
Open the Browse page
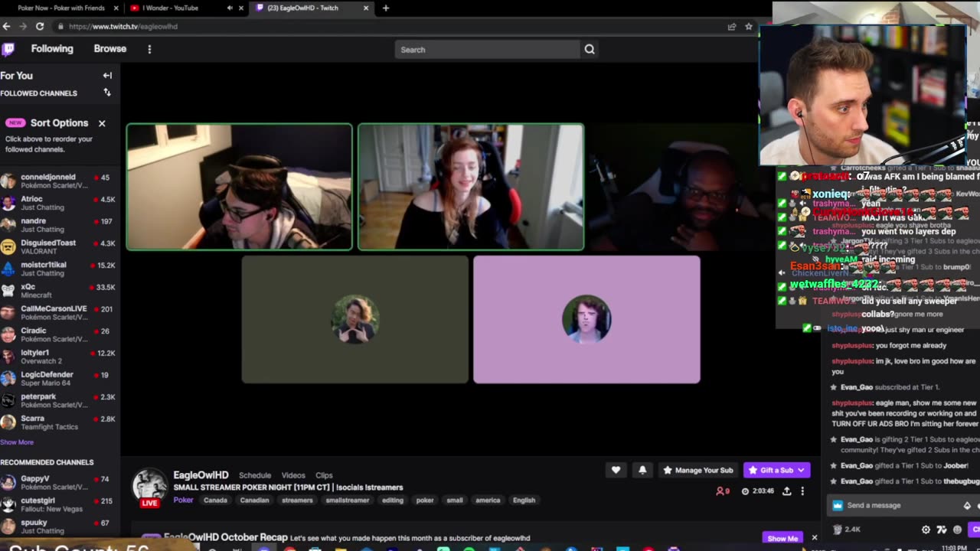pos(110,49)
